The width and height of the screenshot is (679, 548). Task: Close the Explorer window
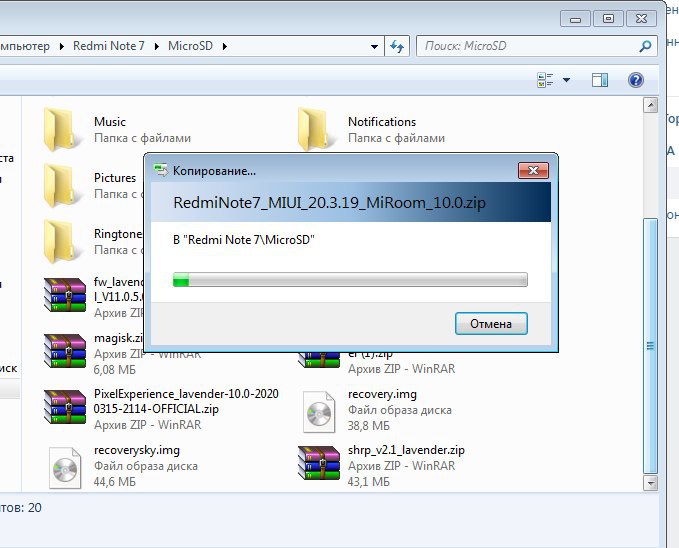coord(641,19)
